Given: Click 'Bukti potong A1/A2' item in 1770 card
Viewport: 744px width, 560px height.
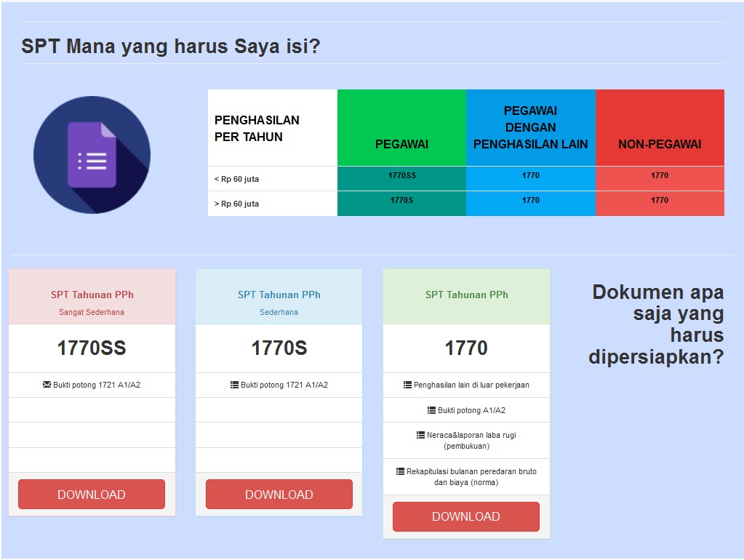Looking at the screenshot, I should tap(472, 410).
